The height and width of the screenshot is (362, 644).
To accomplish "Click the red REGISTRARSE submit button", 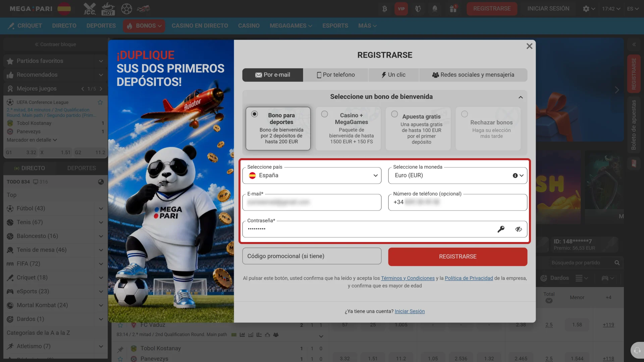I will [x=458, y=257].
